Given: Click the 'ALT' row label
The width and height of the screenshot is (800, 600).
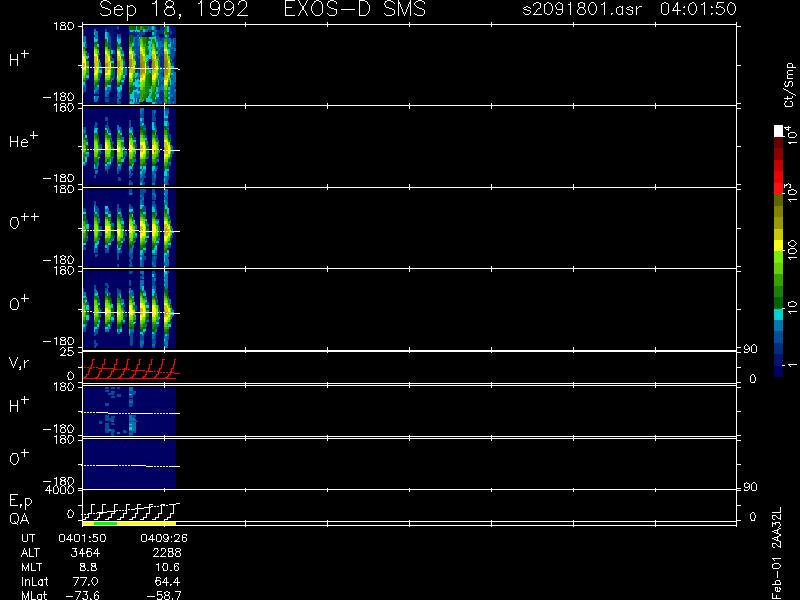Looking at the screenshot, I should pyautogui.click(x=30, y=553).
